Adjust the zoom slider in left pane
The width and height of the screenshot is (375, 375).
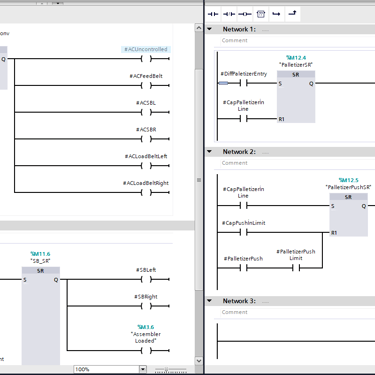point(166,369)
